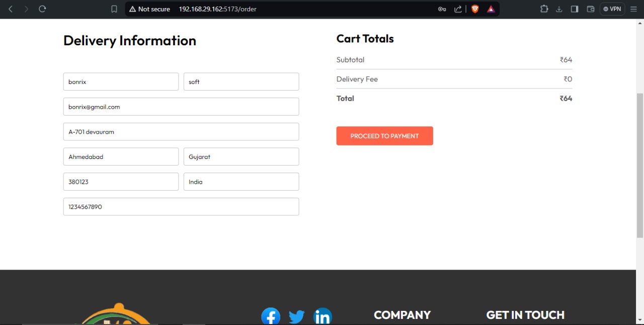This screenshot has height=325, width=644.
Task: Click the bold Total label
Action: coord(345,99)
